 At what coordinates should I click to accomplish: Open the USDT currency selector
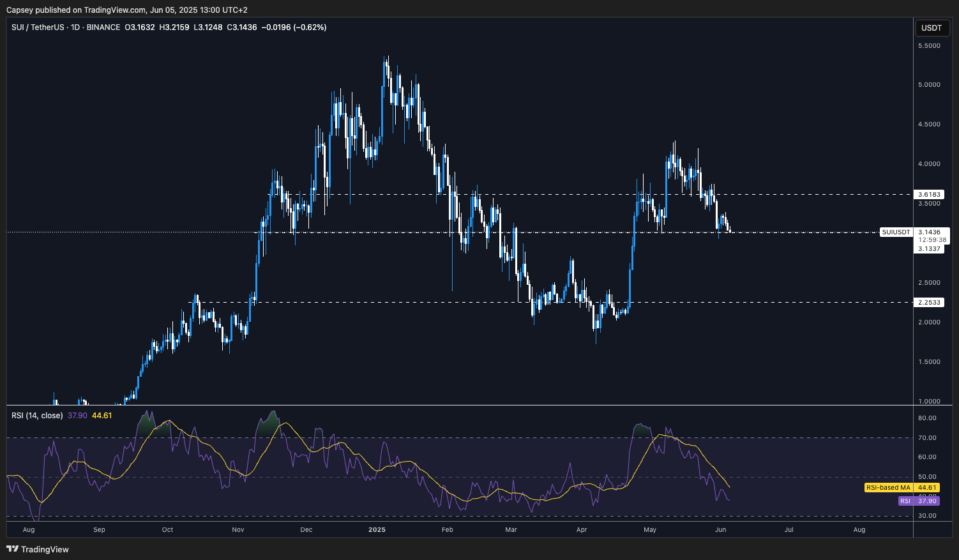932,28
